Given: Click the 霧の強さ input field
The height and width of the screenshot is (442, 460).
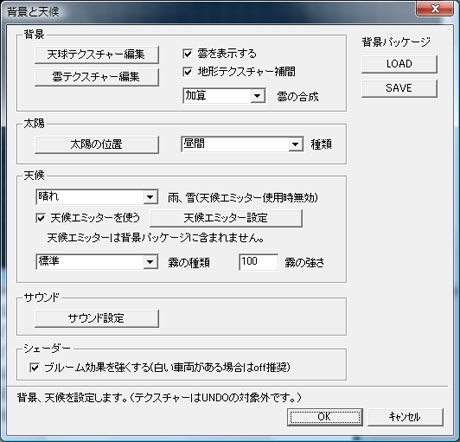Looking at the screenshot, I should click(x=258, y=262).
